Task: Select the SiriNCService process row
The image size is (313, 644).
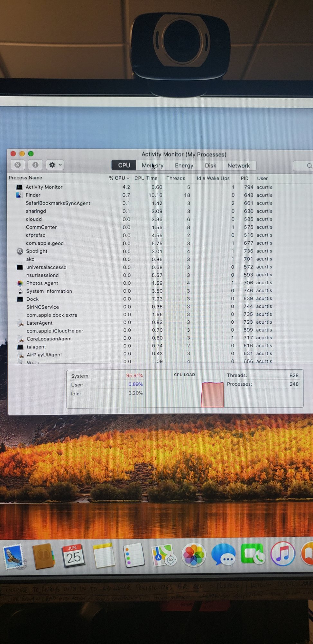Action: 160,307
